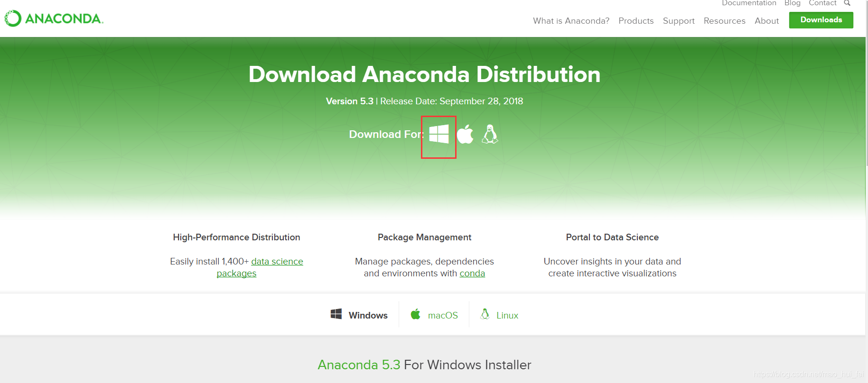Screen dimensions: 868x383
Task: Click the Package Management heading
Action: (x=424, y=237)
